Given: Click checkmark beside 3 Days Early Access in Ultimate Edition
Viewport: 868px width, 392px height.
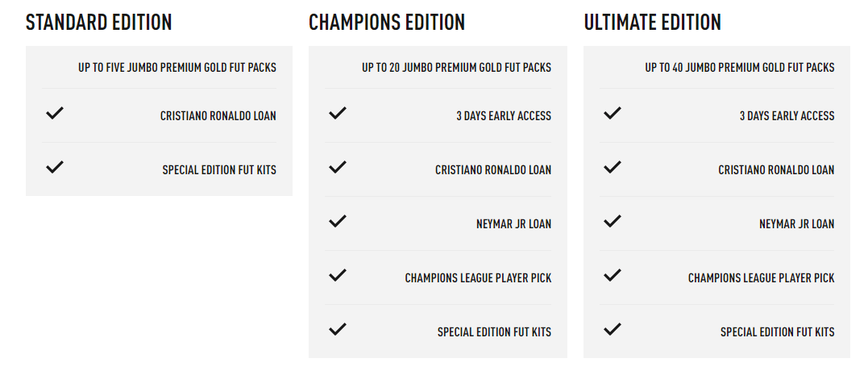Looking at the screenshot, I should click(613, 114).
